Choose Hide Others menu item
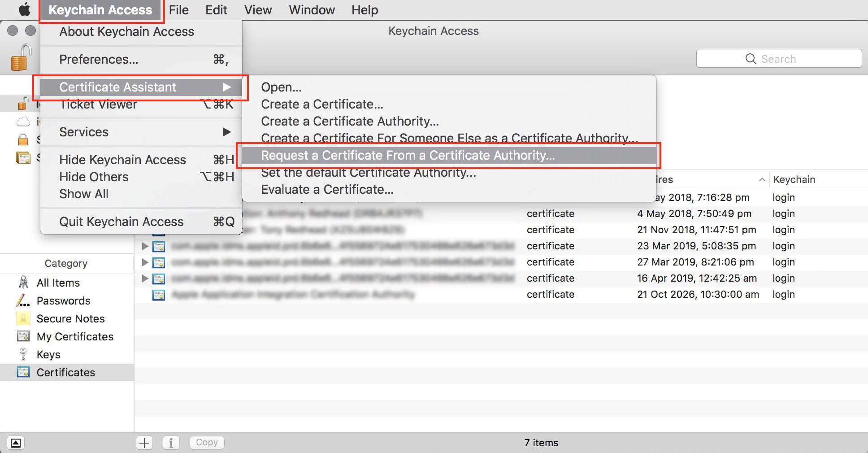The image size is (868, 453). pyautogui.click(x=141, y=177)
